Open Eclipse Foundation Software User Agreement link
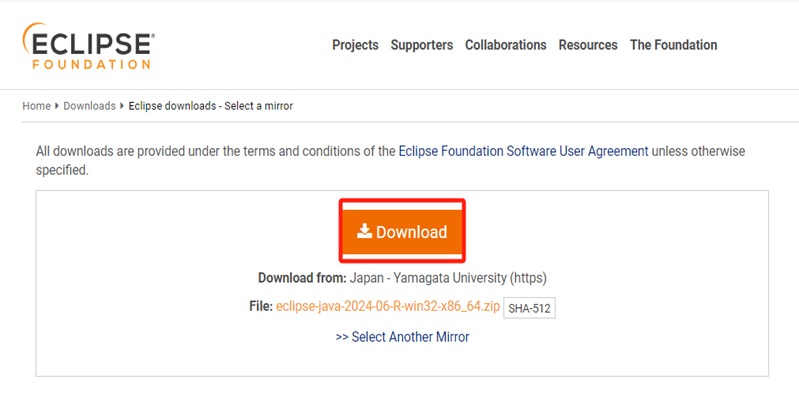The width and height of the screenshot is (799, 411). 523,151
